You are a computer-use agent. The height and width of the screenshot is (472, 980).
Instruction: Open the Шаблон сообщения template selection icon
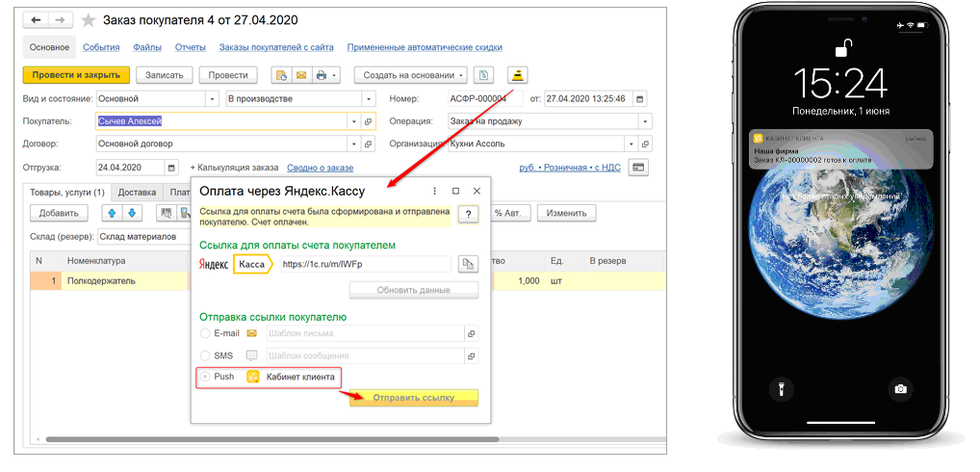pos(472,355)
